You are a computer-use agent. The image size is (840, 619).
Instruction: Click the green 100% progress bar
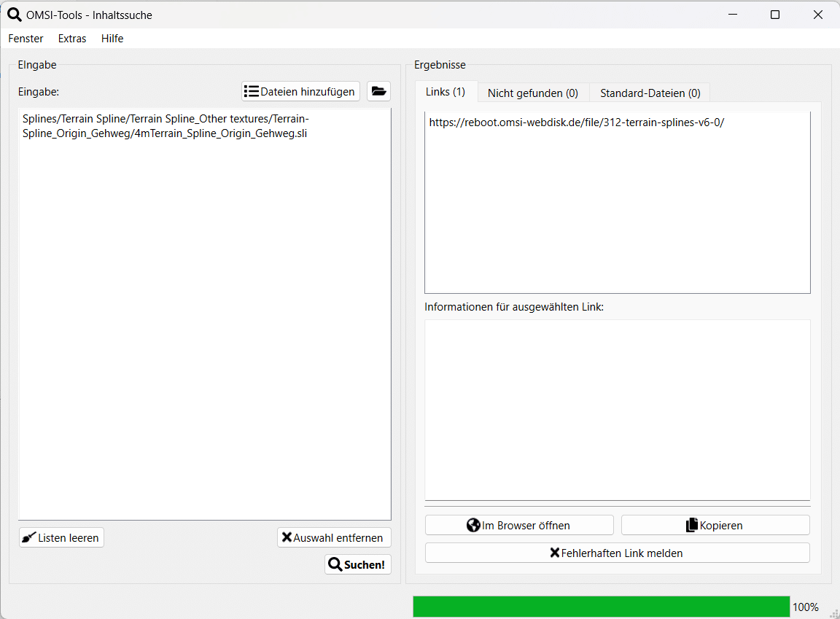pyautogui.click(x=601, y=607)
